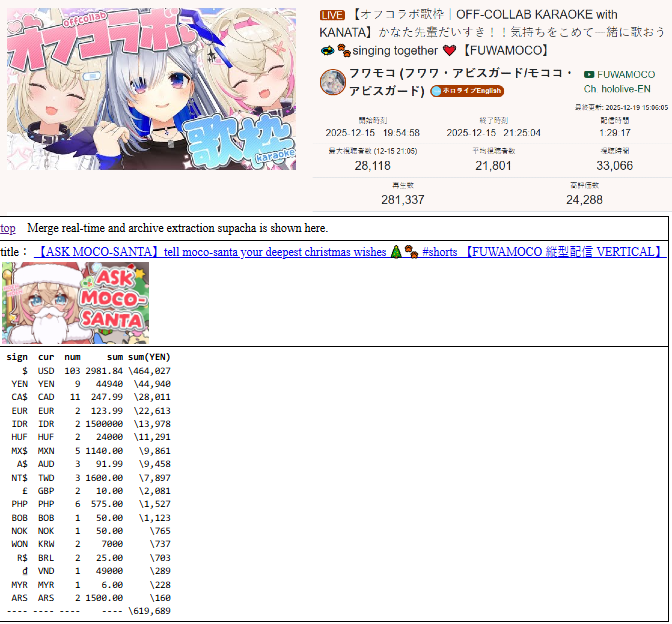This screenshot has height=624, width=672.
Task: Open the ASK MOCO-SANTA title link
Action: coord(350,252)
